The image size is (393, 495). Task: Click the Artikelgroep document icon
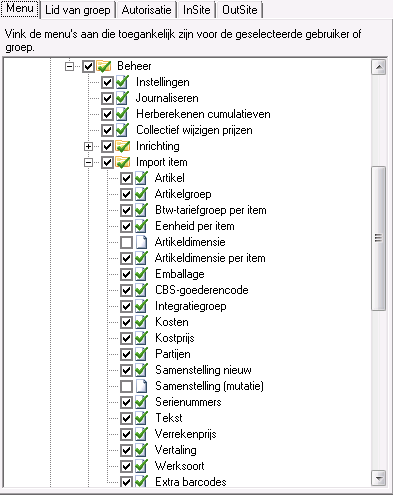(x=141, y=194)
